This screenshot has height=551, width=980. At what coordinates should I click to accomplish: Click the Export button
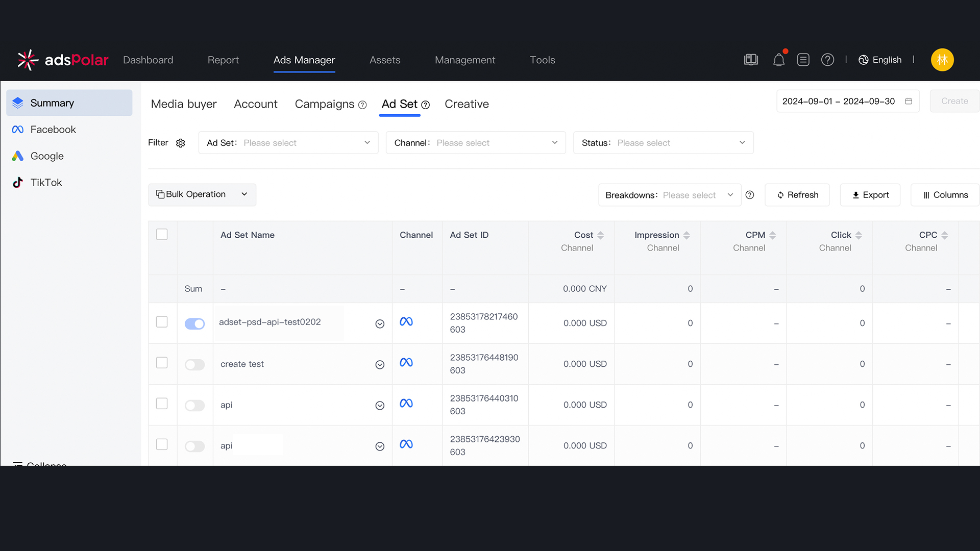tap(870, 195)
